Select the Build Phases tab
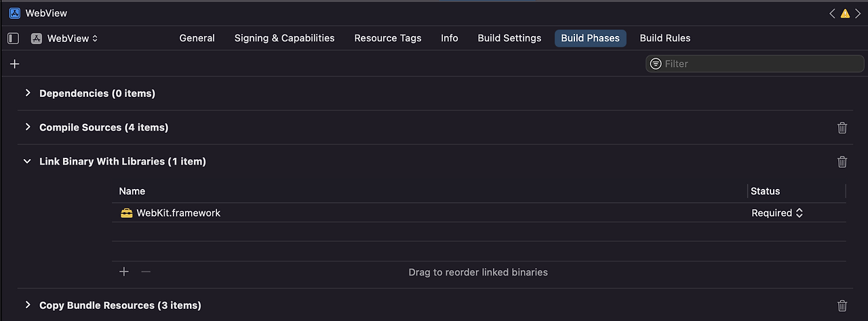Viewport: 868px width, 321px height. (590, 39)
